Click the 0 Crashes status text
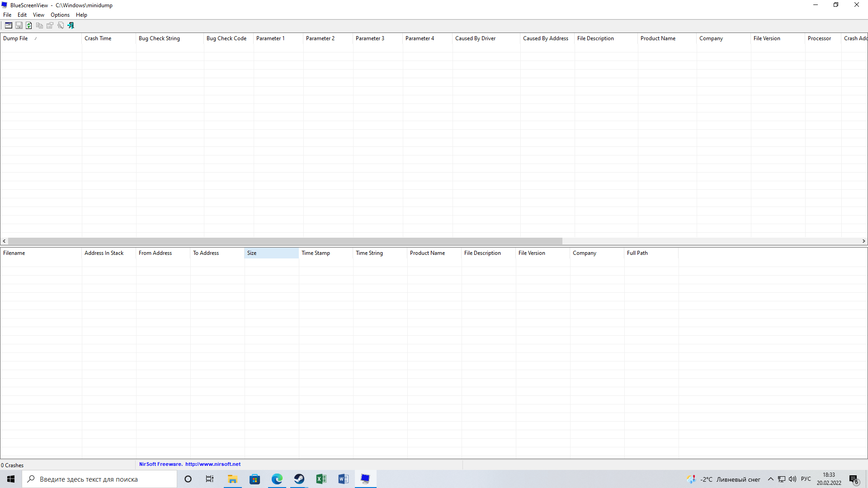Viewport: 868px width, 488px height. 12,465
